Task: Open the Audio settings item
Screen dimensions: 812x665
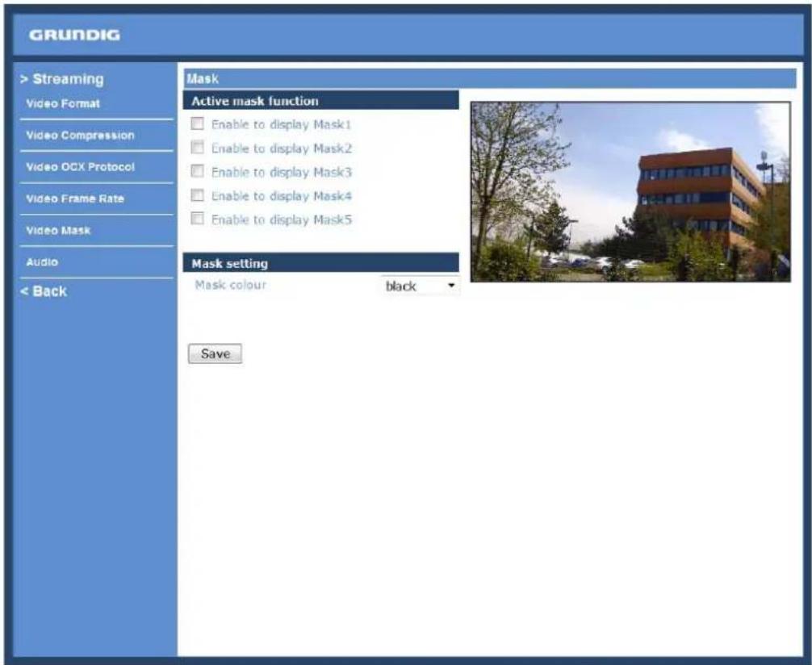Action: pos(42,262)
